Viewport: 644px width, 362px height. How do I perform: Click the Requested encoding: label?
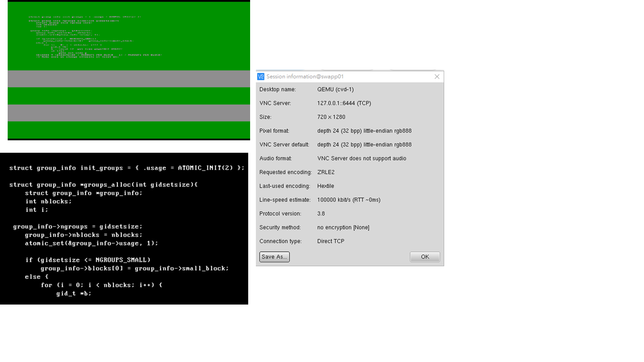[286, 172]
